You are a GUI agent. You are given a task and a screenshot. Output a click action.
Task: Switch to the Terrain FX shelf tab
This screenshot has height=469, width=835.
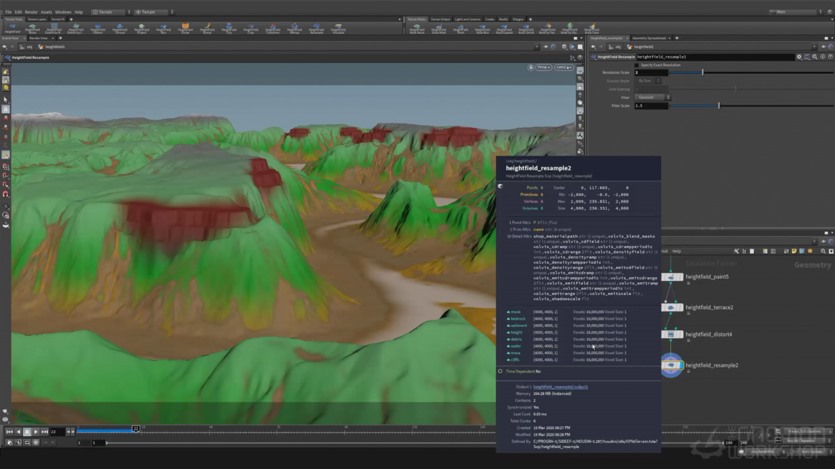(58, 19)
